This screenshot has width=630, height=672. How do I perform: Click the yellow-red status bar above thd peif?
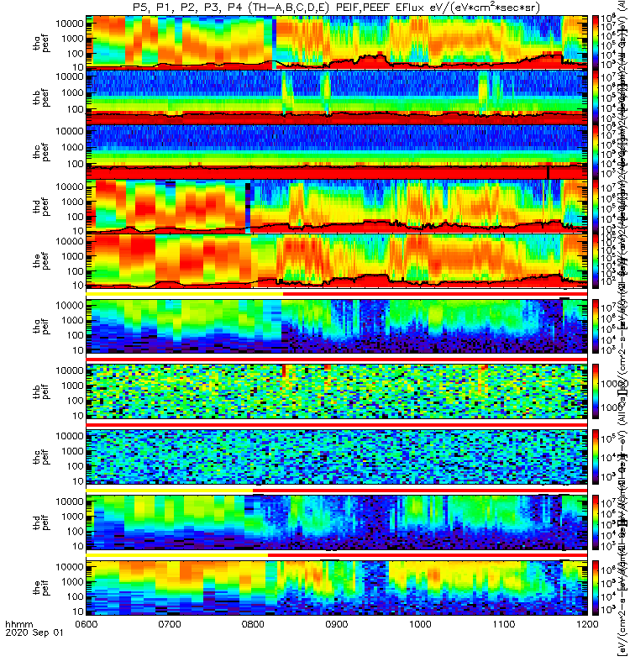point(337,491)
